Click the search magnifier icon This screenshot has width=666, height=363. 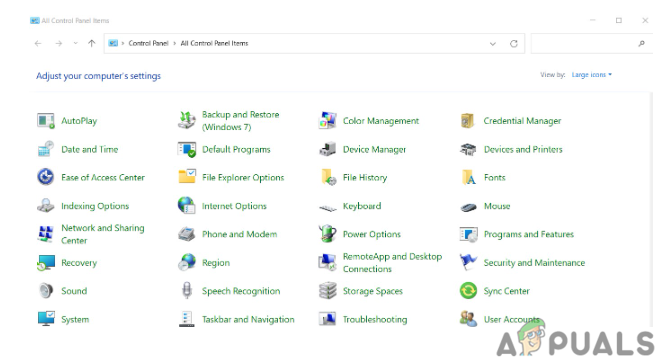(641, 43)
